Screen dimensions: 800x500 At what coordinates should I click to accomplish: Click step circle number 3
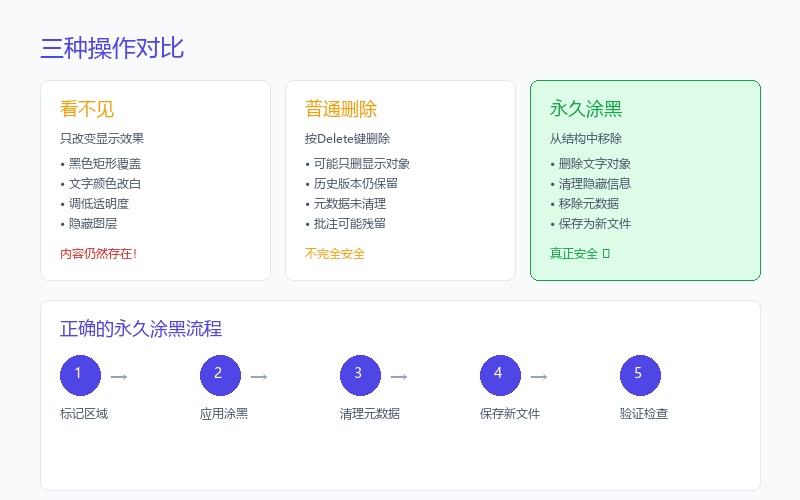tap(360, 375)
